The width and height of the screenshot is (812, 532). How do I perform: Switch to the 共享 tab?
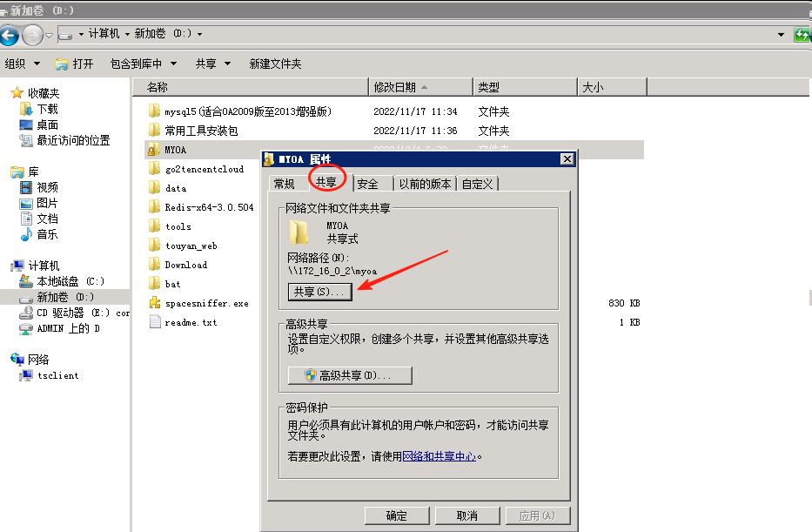[326, 182]
